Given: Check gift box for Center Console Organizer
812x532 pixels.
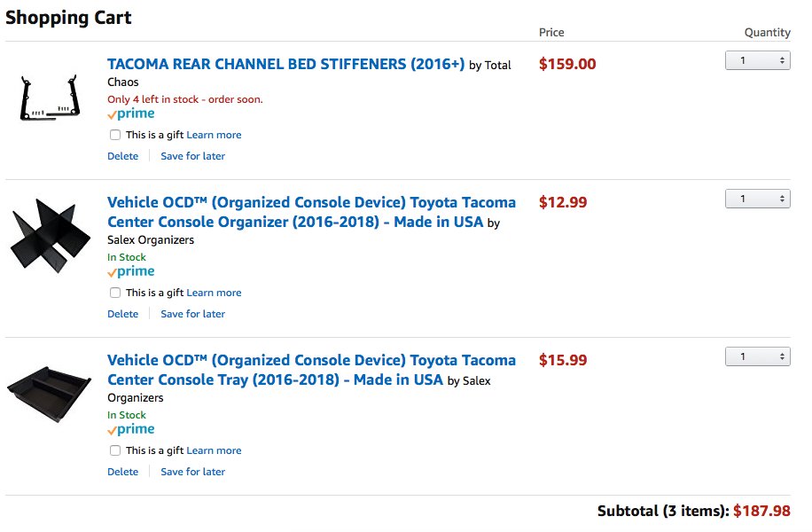Looking at the screenshot, I should tap(115, 293).
